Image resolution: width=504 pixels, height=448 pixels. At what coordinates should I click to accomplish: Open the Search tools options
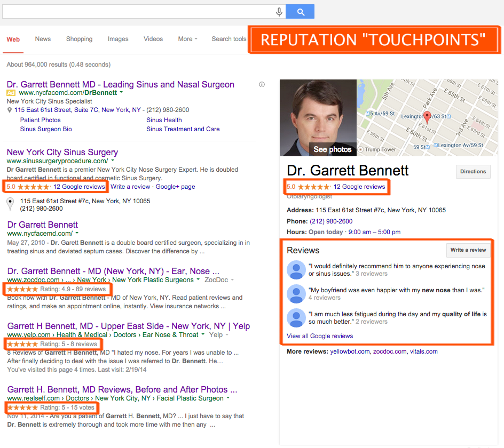pos(229,39)
